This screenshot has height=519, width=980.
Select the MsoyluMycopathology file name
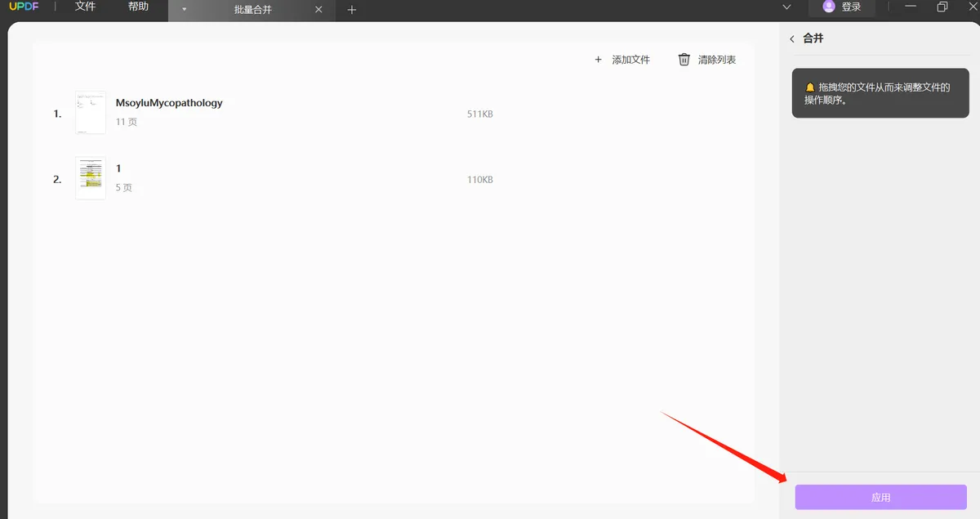169,103
